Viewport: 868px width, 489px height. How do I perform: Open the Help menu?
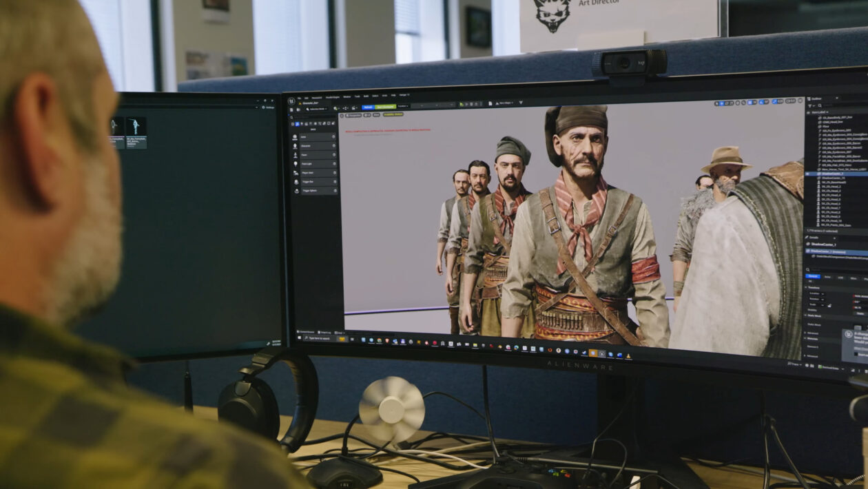click(x=393, y=95)
